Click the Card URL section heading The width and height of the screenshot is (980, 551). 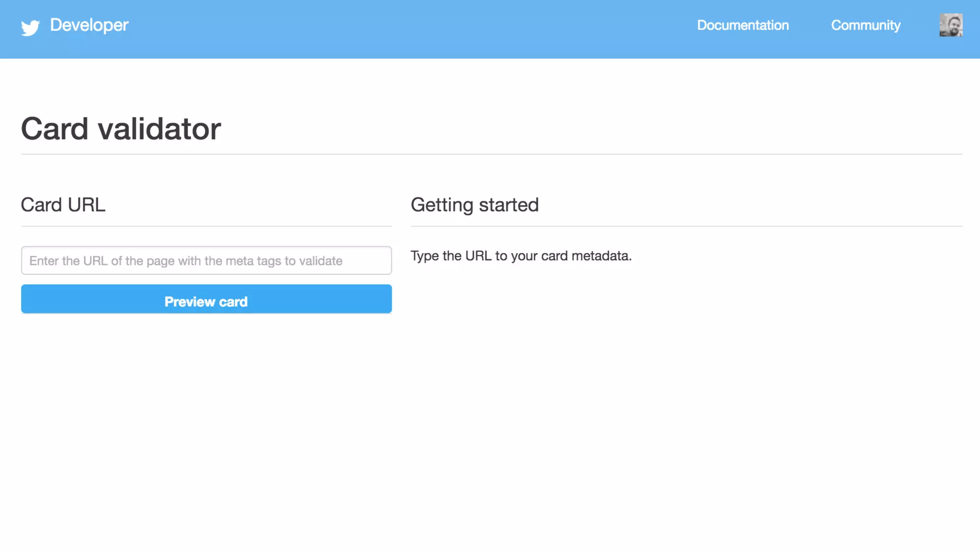point(63,205)
